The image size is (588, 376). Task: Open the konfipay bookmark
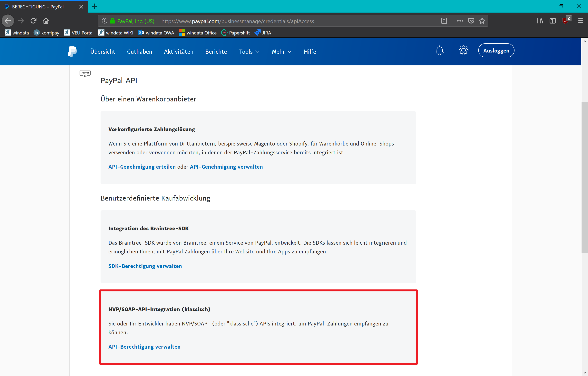(x=46, y=33)
